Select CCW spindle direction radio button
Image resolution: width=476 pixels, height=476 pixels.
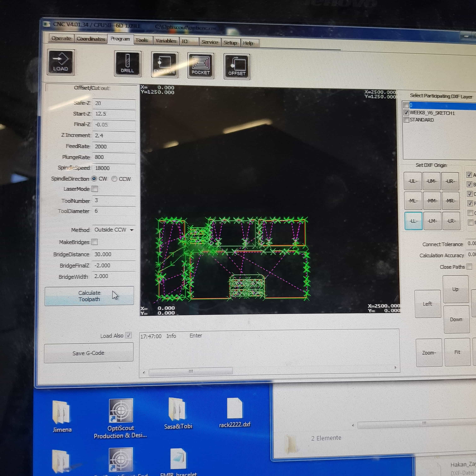114,179
